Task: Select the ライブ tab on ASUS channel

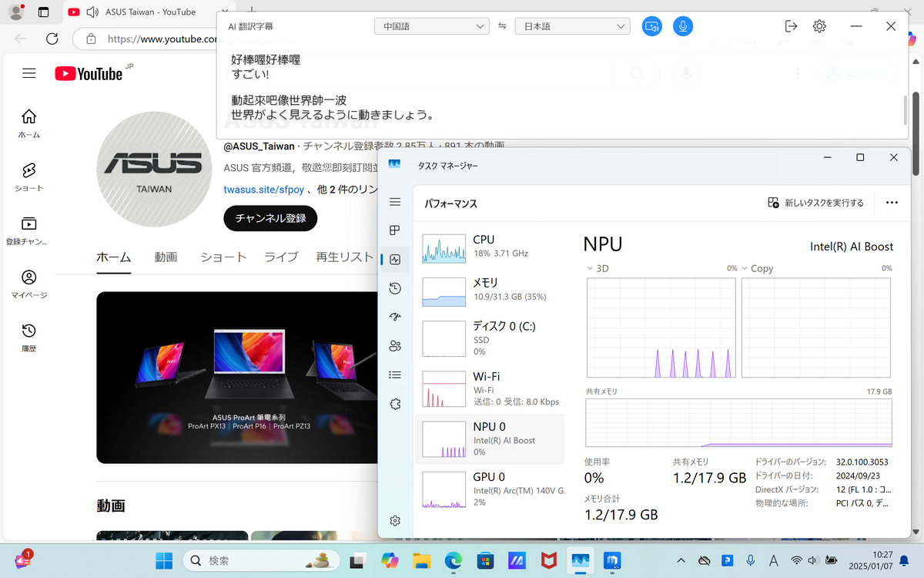Action: click(281, 257)
